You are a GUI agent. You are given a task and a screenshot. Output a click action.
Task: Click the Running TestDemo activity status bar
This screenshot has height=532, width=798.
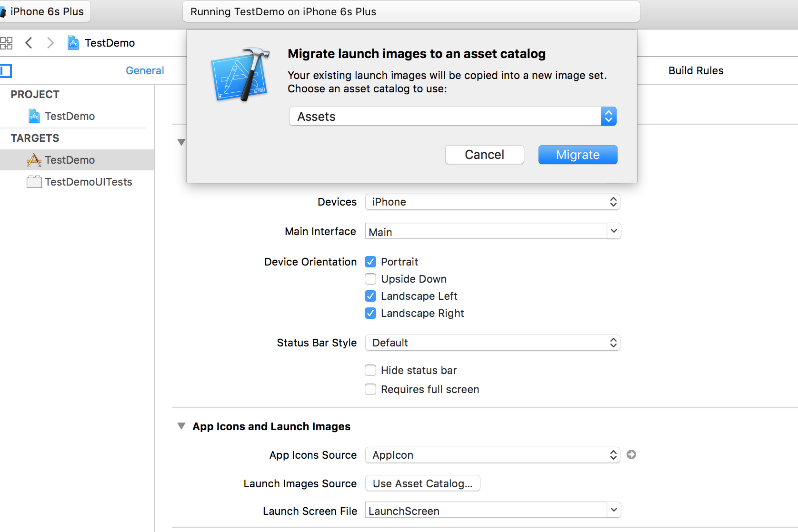click(x=411, y=11)
